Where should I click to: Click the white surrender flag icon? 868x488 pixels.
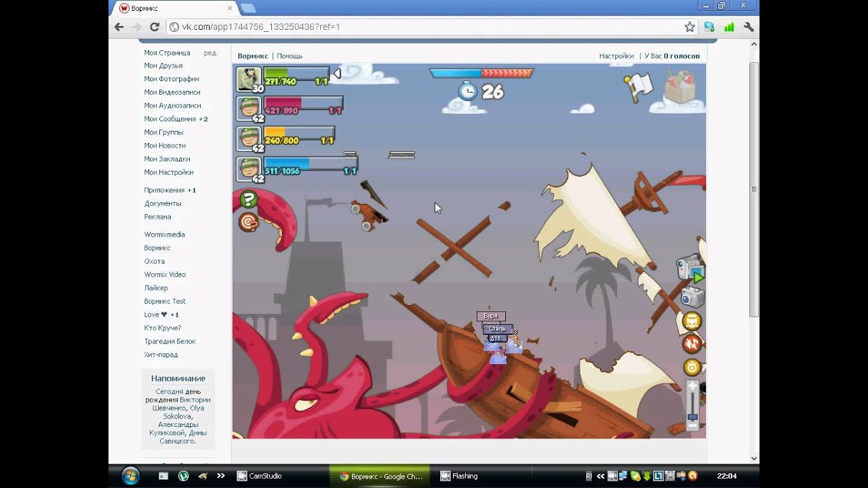[637, 87]
